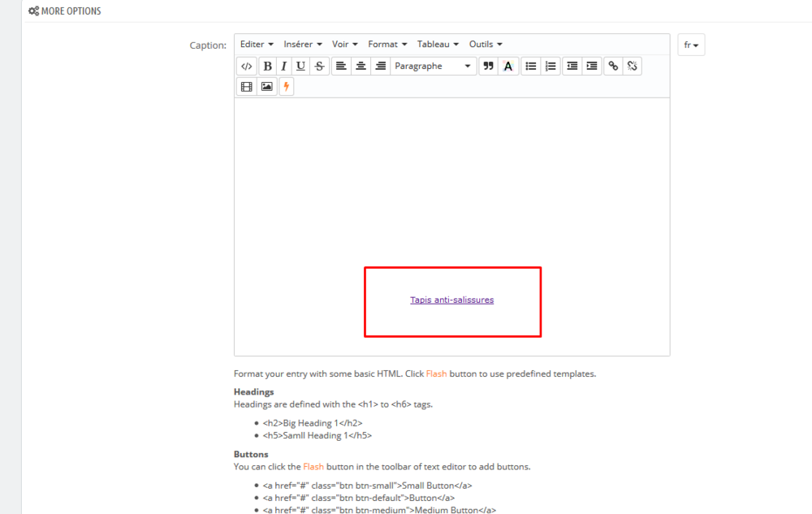Open the Tableau menu

(x=438, y=44)
